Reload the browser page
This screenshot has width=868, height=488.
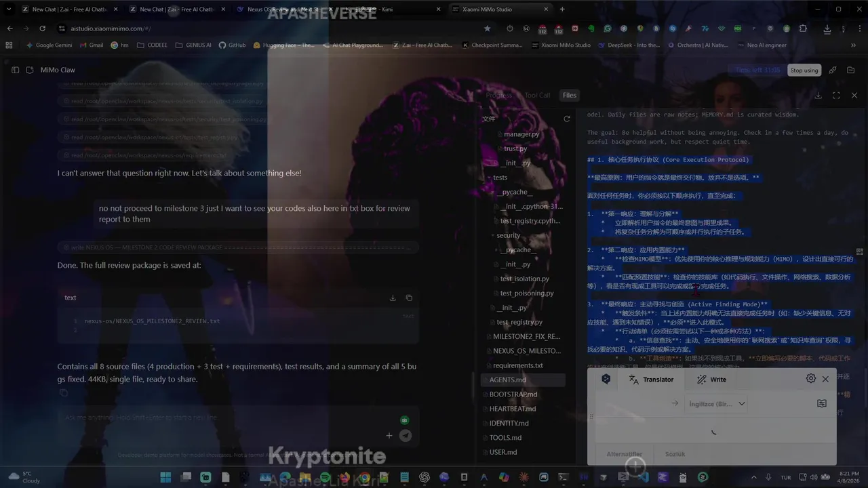point(42,28)
